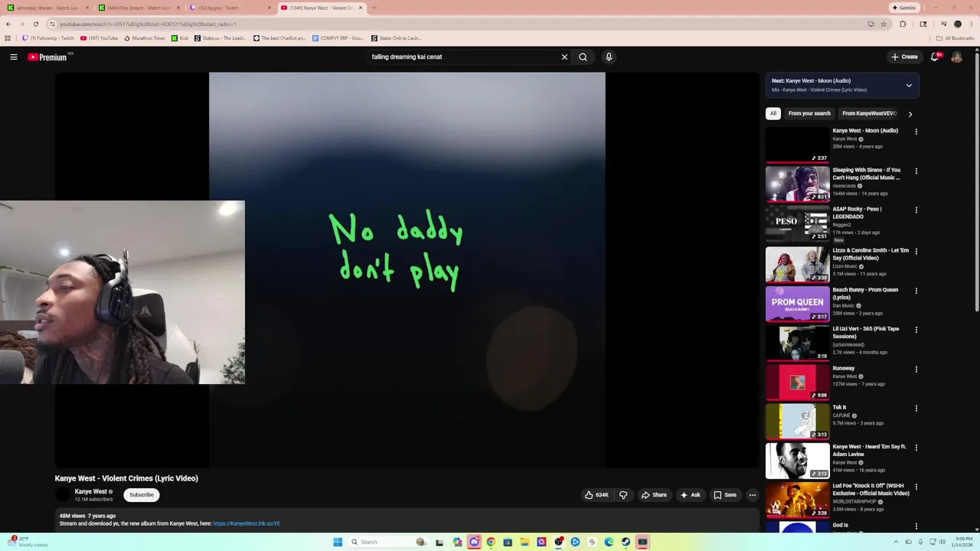Expand the Next: Kanye West mix panel

click(x=909, y=85)
